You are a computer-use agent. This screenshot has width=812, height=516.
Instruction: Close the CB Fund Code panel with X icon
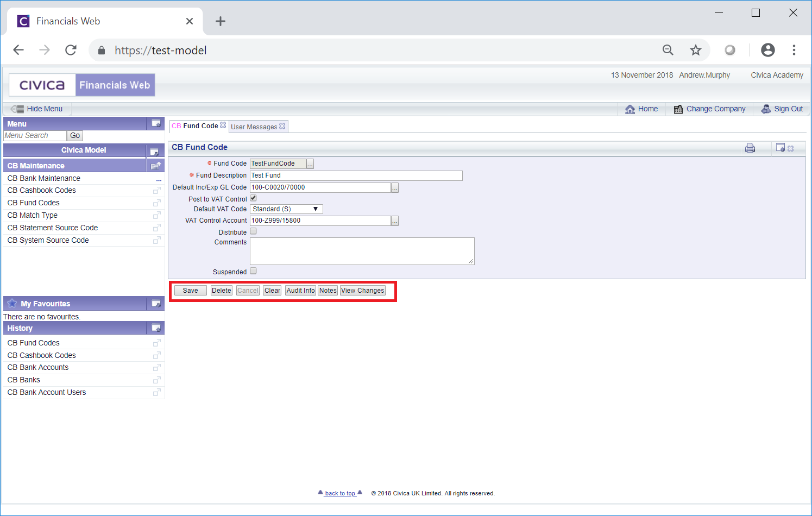(x=791, y=148)
